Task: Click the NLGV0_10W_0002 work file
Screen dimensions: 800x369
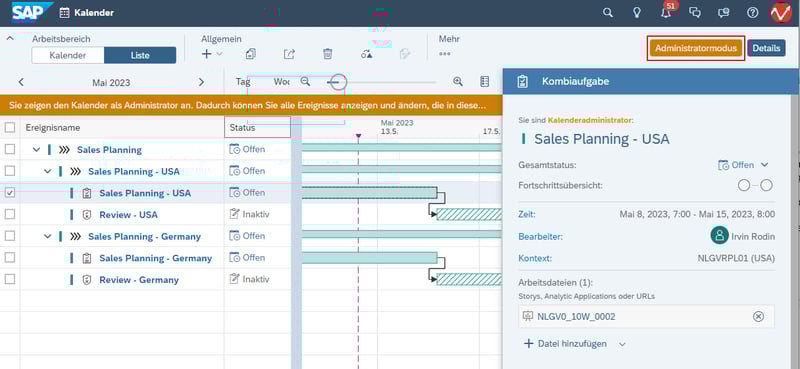Action: 646,316
